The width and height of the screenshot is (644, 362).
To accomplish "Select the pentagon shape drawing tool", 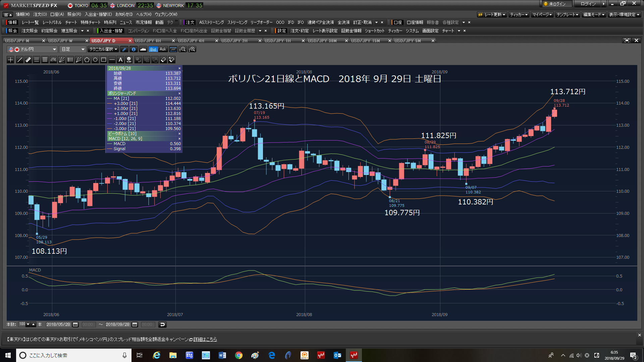I will (87, 60).
